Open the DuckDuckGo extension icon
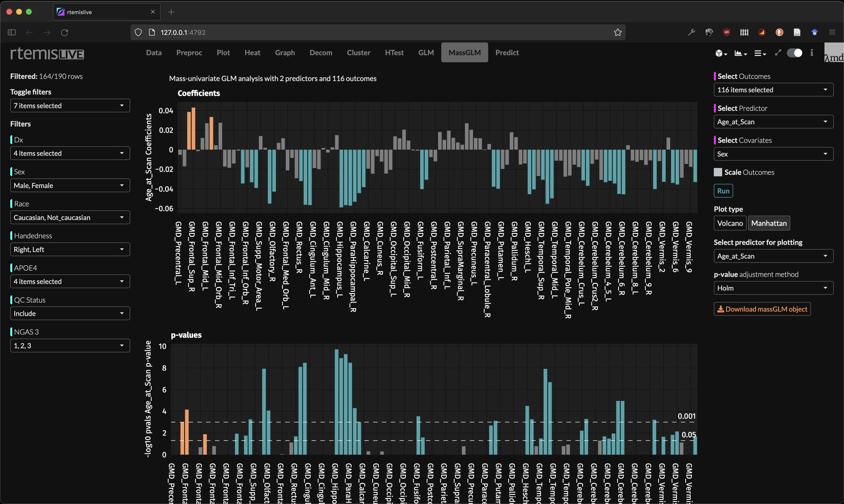This screenshot has width=844, height=504. (x=780, y=32)
